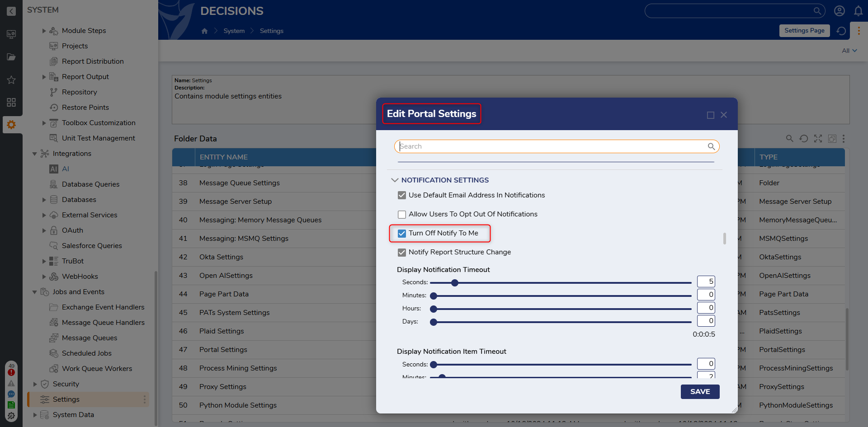Uncheck Use Default Email Address In Notifications
The image size is (868, 427).
click(401, 195)
